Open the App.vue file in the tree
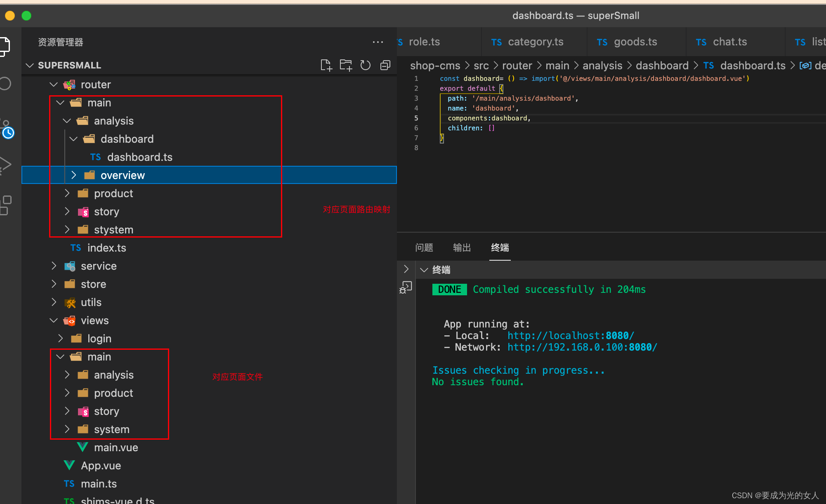This screenshot has width=826, height=504. [x=101, y=466]
